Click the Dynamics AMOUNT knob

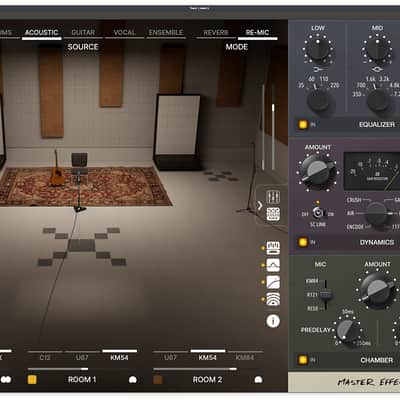pos(318,171)
